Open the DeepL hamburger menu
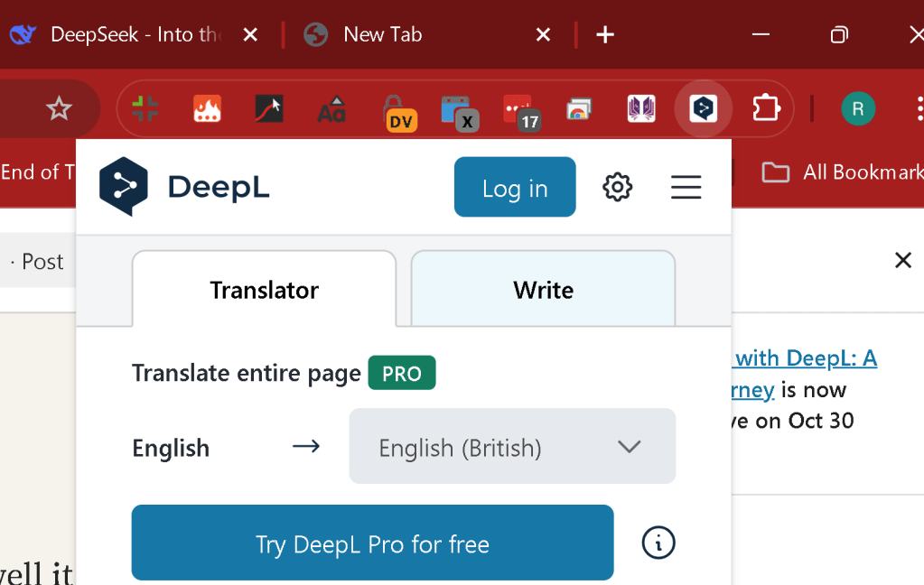 [x=686, y=187]
